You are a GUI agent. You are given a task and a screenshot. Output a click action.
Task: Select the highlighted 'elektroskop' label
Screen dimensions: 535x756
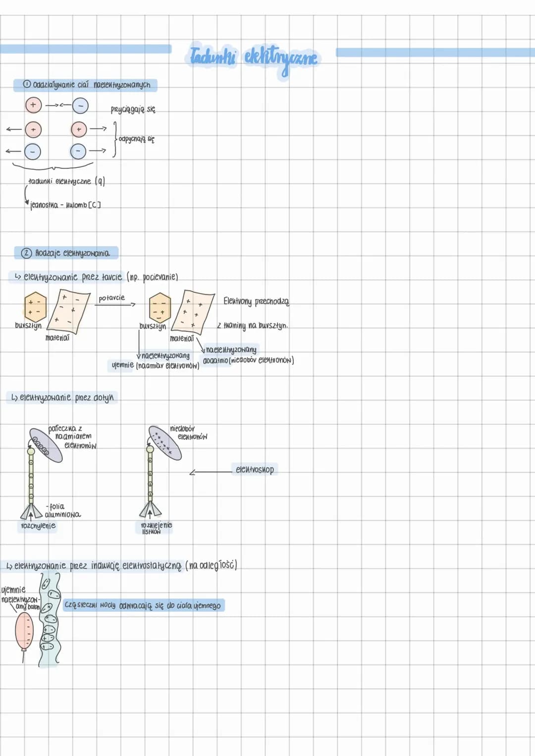coord(255,469)
